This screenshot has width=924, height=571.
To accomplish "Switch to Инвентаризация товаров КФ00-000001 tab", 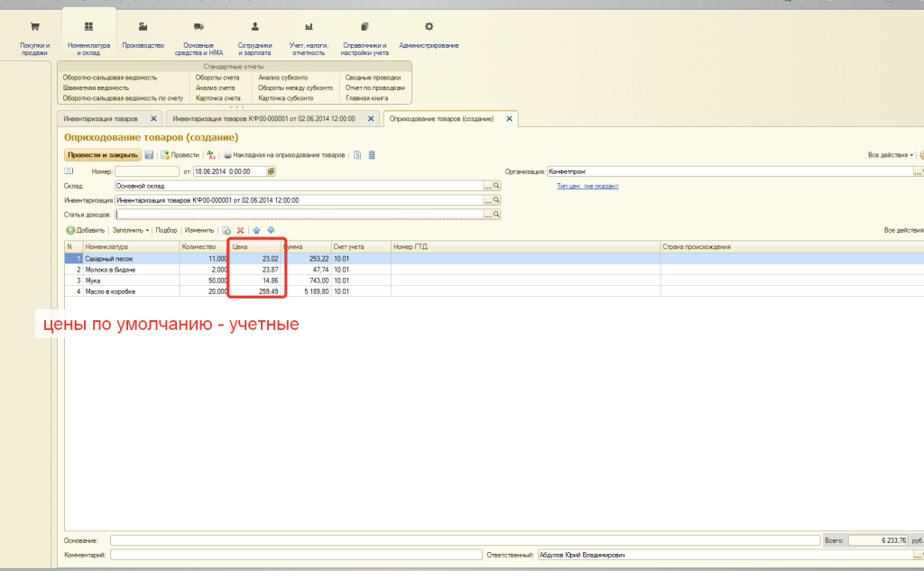I will 264,118.
